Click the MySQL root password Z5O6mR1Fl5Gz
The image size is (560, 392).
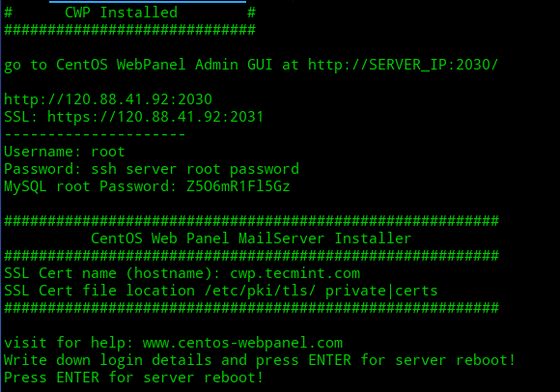(x=238, y=186)
